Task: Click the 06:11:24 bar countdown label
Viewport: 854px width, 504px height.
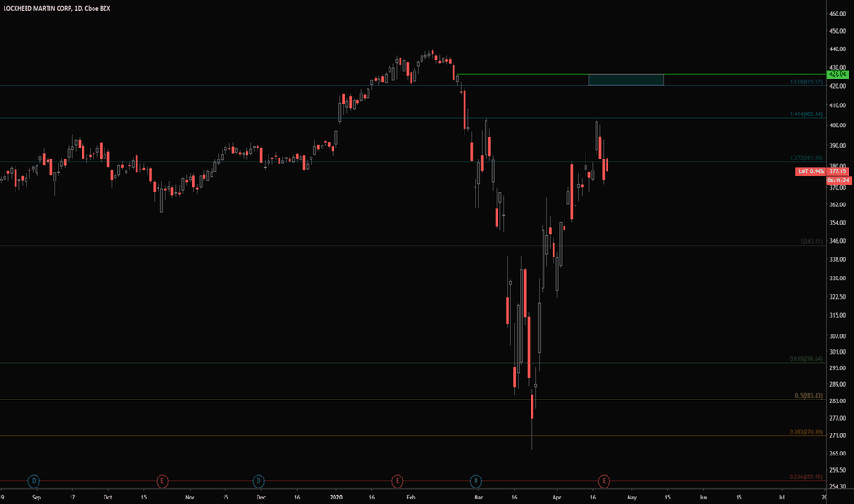Action: 838,180
